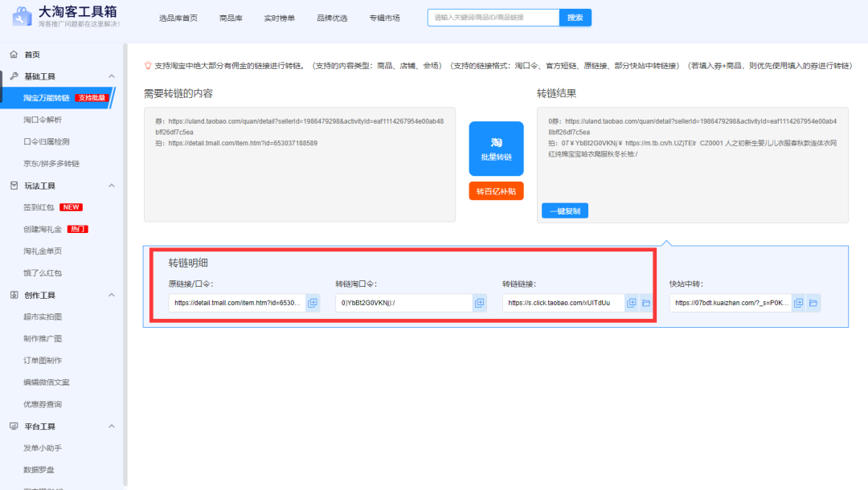Click the orange 转百亿补贴 button
The image size is (868, 490).
tap(496, 191)
